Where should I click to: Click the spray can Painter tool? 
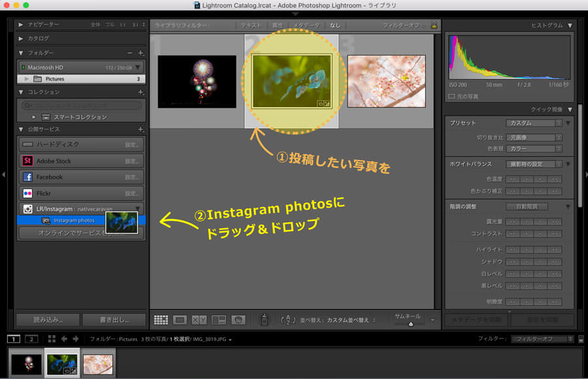click(264, 320)
